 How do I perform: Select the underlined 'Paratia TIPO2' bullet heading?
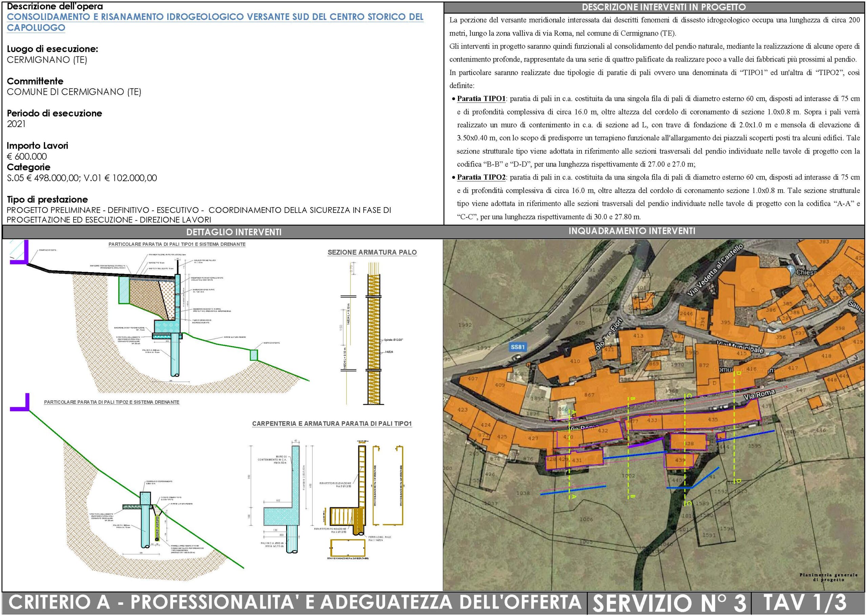(x=481, y=177)
